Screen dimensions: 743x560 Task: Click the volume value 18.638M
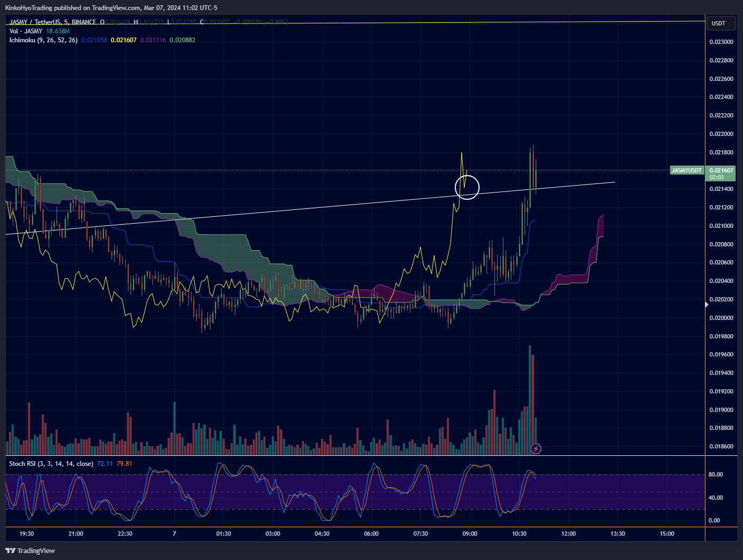(x=58, y=31)
